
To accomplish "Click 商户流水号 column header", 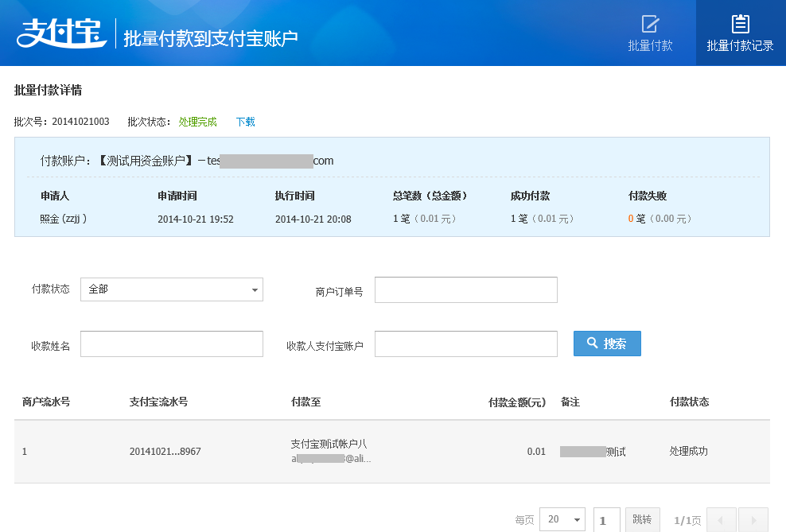I will [x=46, y=402].
